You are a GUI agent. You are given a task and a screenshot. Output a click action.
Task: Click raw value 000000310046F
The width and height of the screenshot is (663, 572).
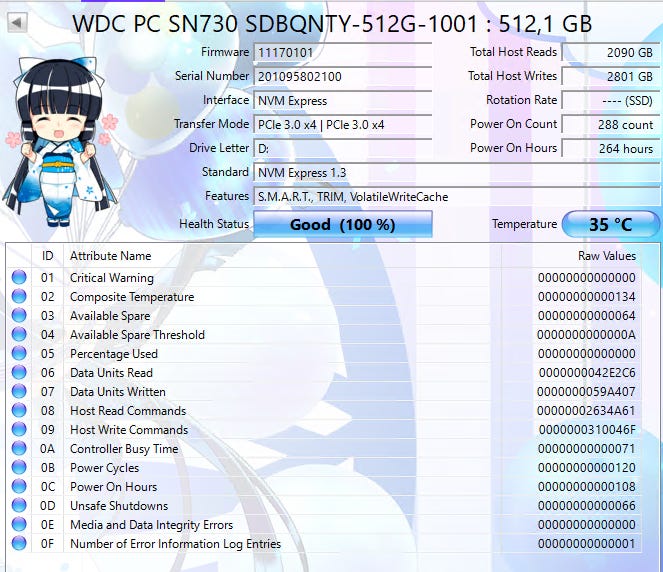[x=587, y=430]
